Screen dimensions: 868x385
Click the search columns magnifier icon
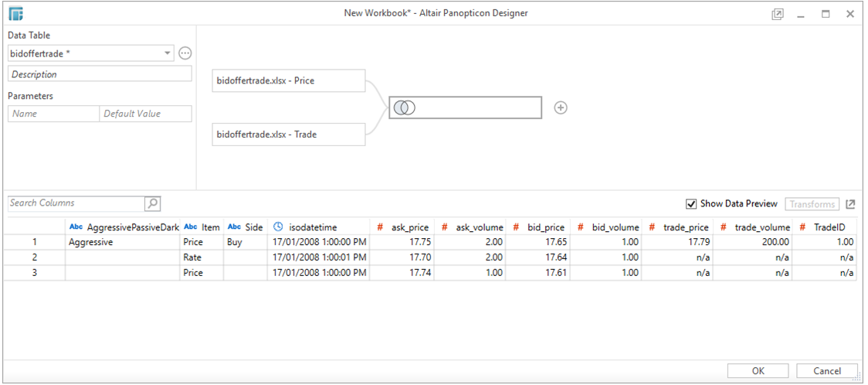(x=152, y=204)
